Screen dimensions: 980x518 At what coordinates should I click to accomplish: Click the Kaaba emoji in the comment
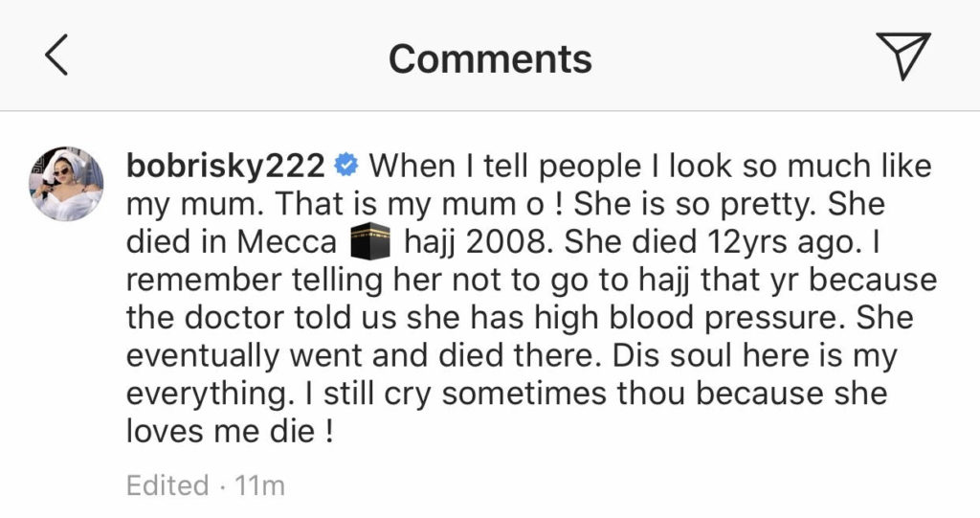pyautogui.click(x=370, y=243)
